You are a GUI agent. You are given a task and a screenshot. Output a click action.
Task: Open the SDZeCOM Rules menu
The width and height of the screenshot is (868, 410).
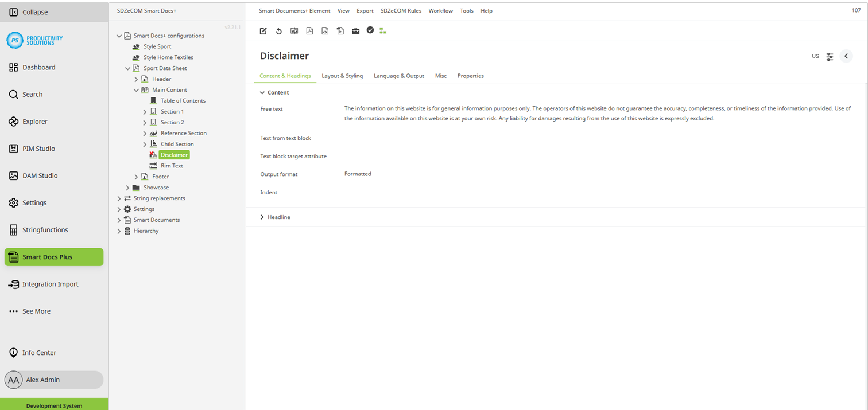pyautogui.click(x=401, y=11)
